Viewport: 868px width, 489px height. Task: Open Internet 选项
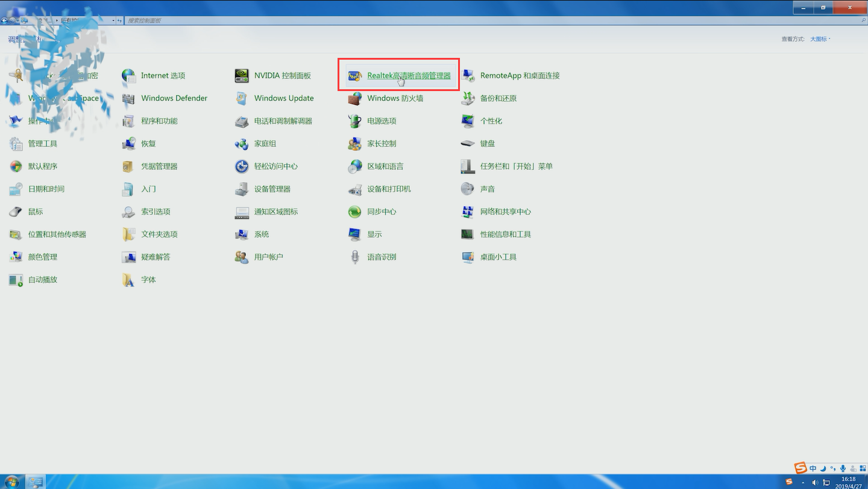pos(154,76)
